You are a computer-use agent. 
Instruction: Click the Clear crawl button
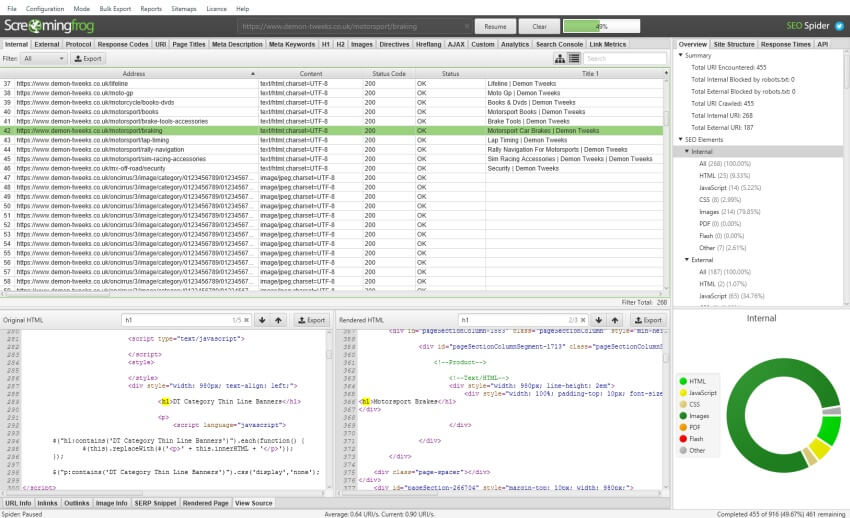tap(539, 26)
